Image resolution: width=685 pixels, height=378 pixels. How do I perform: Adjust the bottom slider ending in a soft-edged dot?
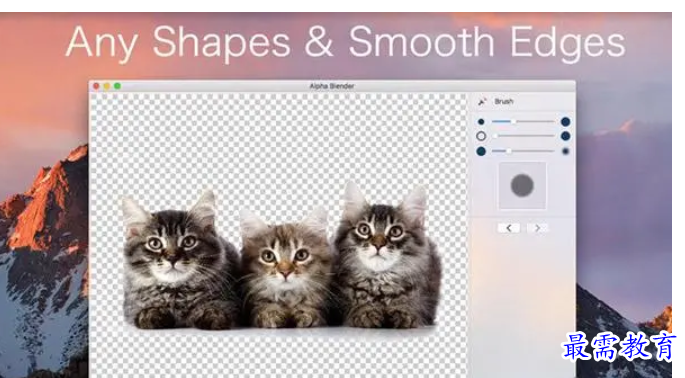coord(523,151)
